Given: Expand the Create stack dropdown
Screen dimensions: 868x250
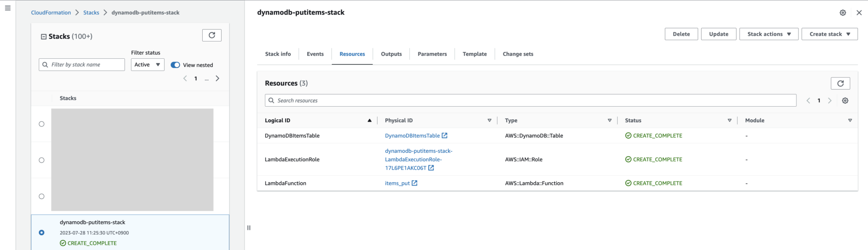Looking at the screenshot, I should point(829,34).
